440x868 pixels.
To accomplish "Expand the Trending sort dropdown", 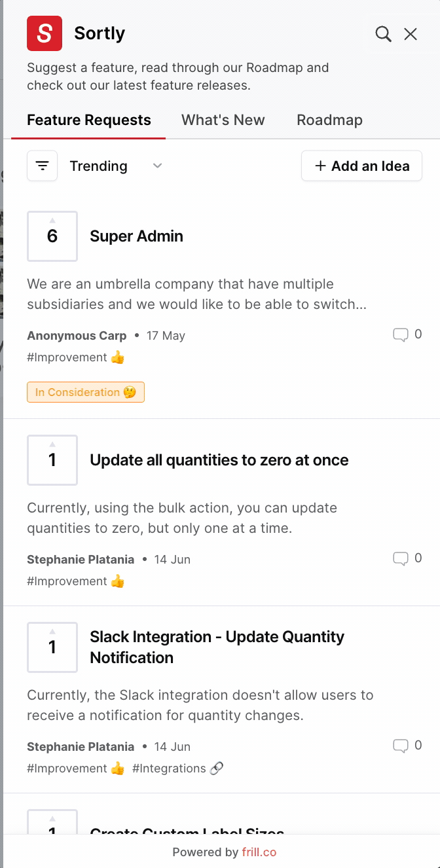I will click(x=99, y=166).
